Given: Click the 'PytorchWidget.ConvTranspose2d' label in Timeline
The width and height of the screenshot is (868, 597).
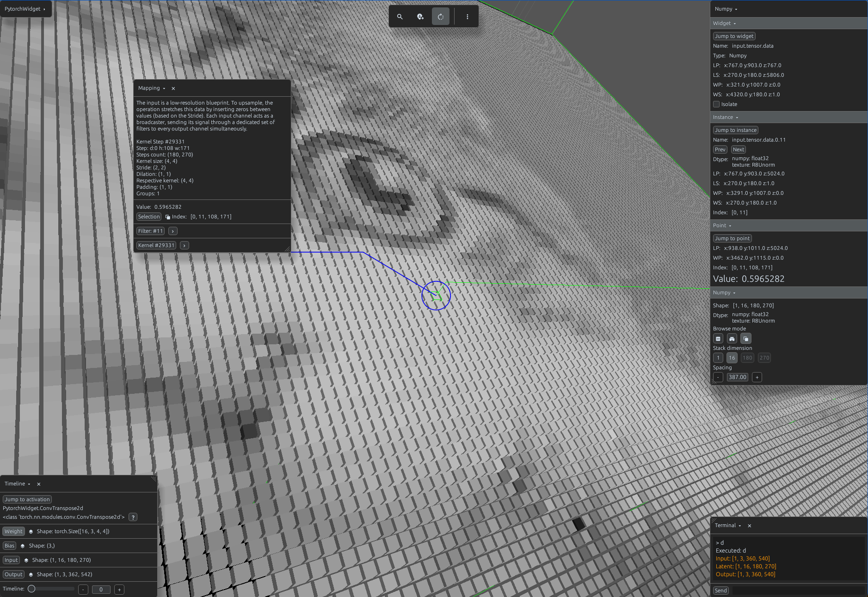Looking at the screenshot, I should 43,508.
